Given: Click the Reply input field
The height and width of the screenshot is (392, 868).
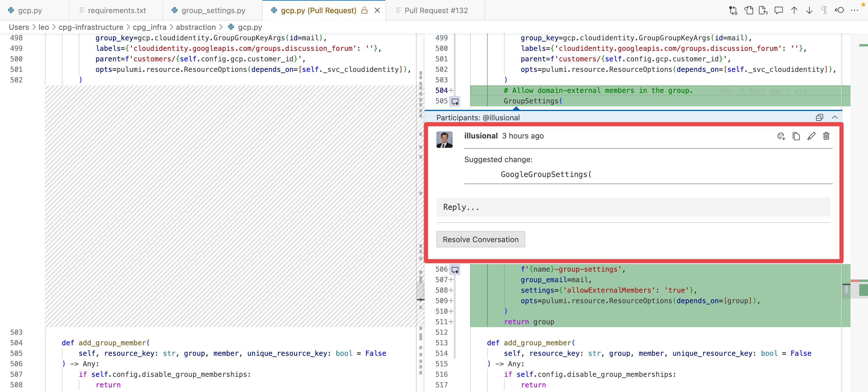Looking at the screenshot, I should tap(633, 207).
